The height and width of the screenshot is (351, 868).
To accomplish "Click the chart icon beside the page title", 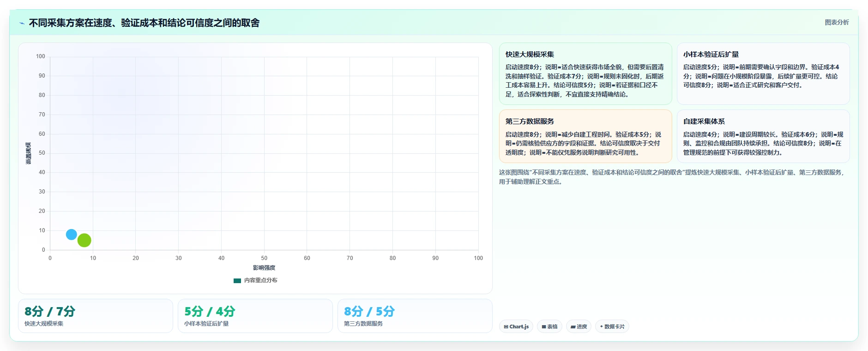I will (x=22, y=23).
